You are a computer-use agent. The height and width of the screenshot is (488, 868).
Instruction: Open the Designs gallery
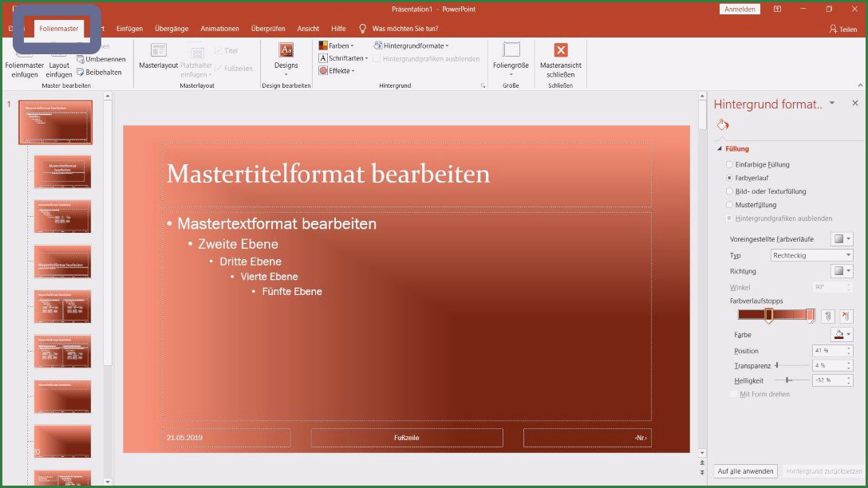(x=286, y=60)
